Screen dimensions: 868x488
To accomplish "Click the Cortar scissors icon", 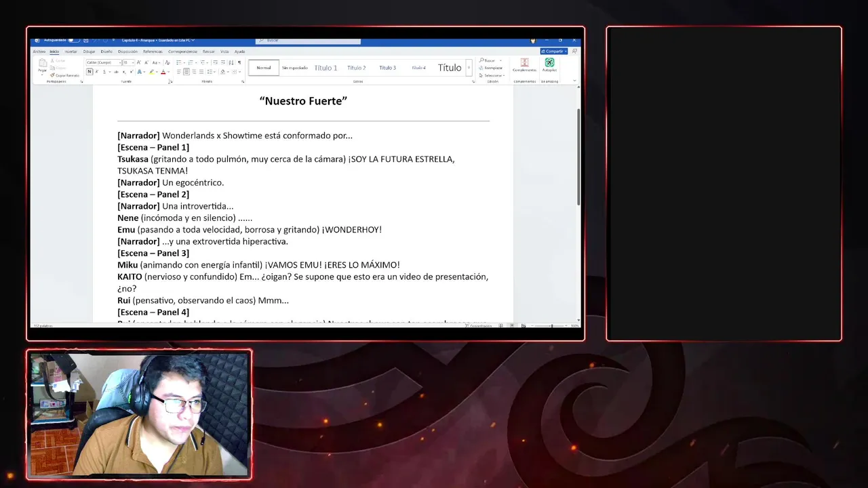I will 52,60.
